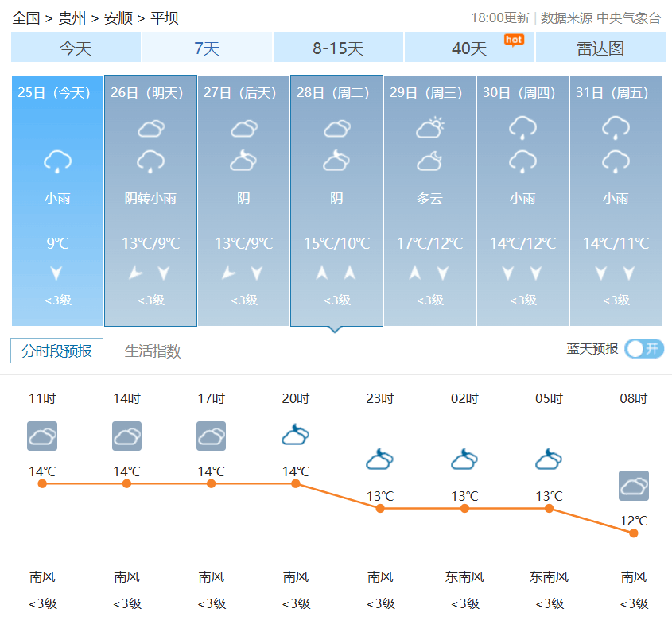Click the orange hot badge on 40天

514,39
